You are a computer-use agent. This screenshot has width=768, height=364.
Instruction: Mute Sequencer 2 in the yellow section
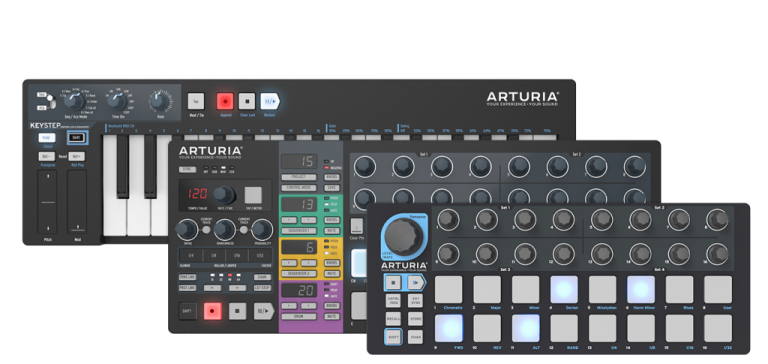point(332,273)
